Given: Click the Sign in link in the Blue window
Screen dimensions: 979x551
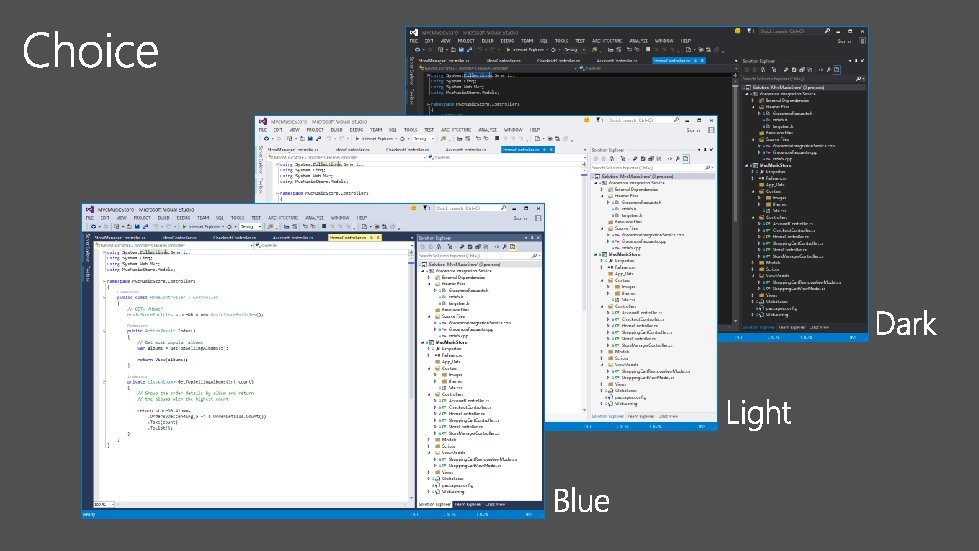Looking at the screenshot, I should tap(521, 218).
